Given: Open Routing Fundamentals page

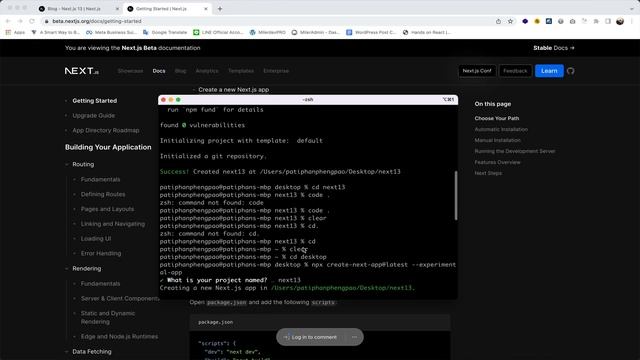Looking at the screenshot, I should [100, 180].
